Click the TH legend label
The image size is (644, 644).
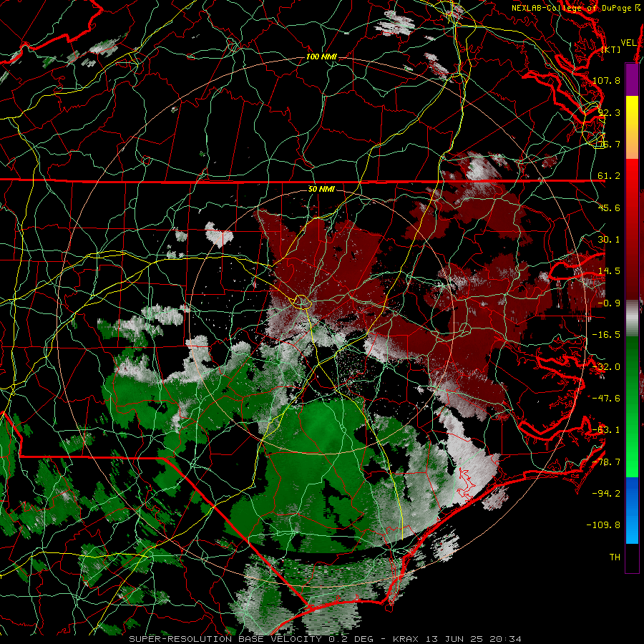coord(615,557)
